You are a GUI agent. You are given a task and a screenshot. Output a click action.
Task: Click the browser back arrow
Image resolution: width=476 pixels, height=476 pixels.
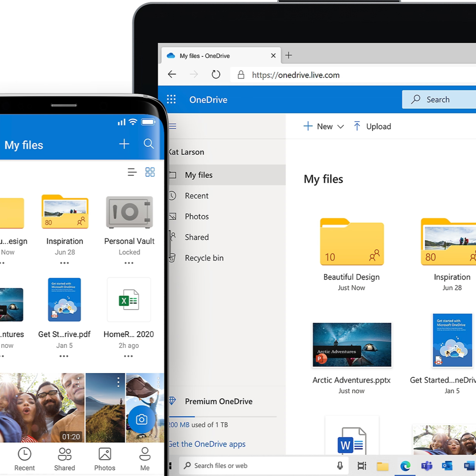tap(172, 74)
